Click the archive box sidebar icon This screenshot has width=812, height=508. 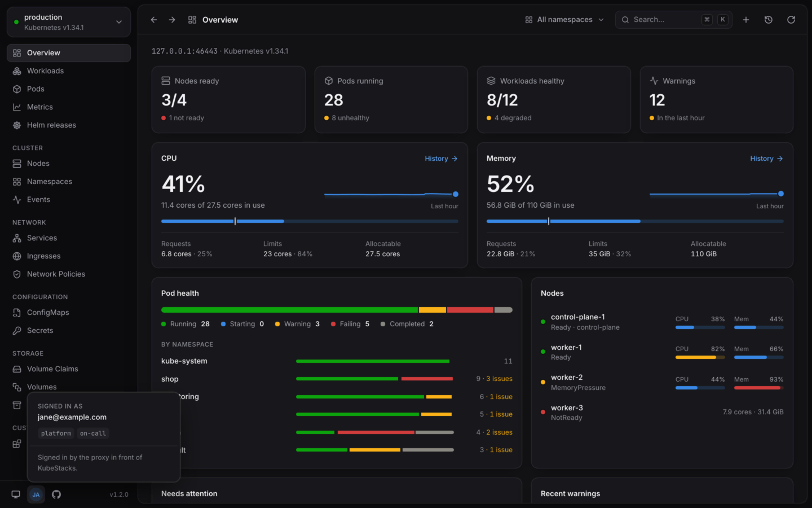coord(17,405)
